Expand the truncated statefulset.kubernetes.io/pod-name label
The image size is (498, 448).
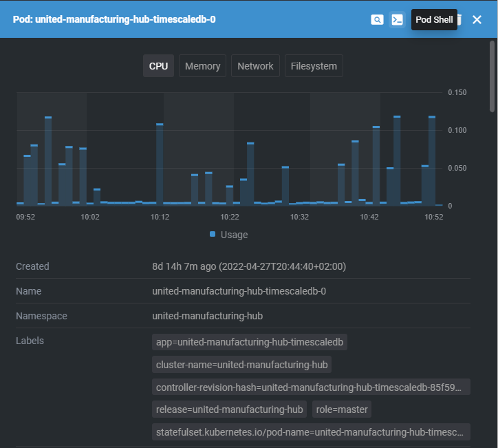coord(311,432)
